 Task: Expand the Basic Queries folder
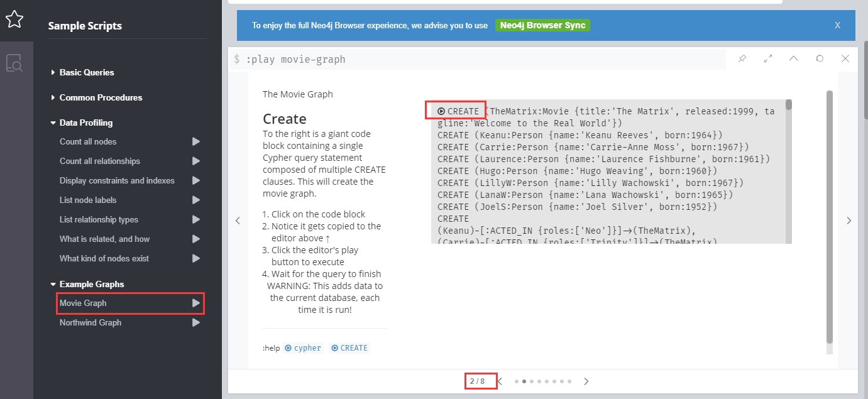pos(86,72)
